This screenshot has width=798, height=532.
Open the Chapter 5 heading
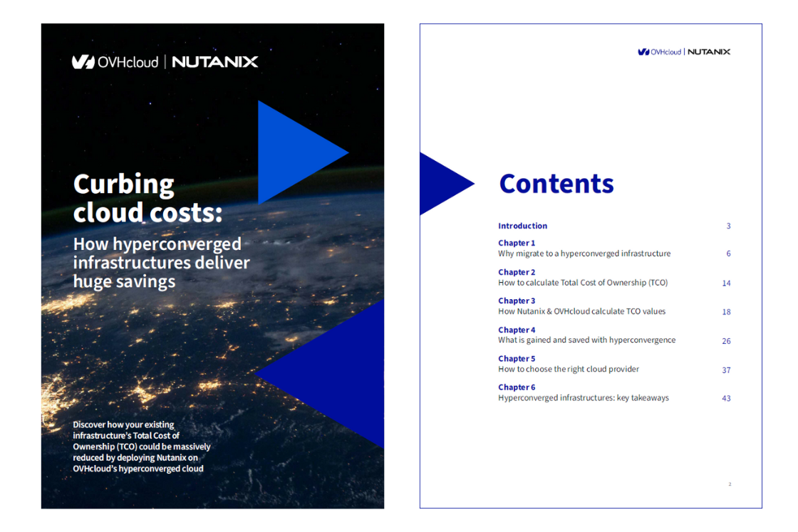click(517, 358)
